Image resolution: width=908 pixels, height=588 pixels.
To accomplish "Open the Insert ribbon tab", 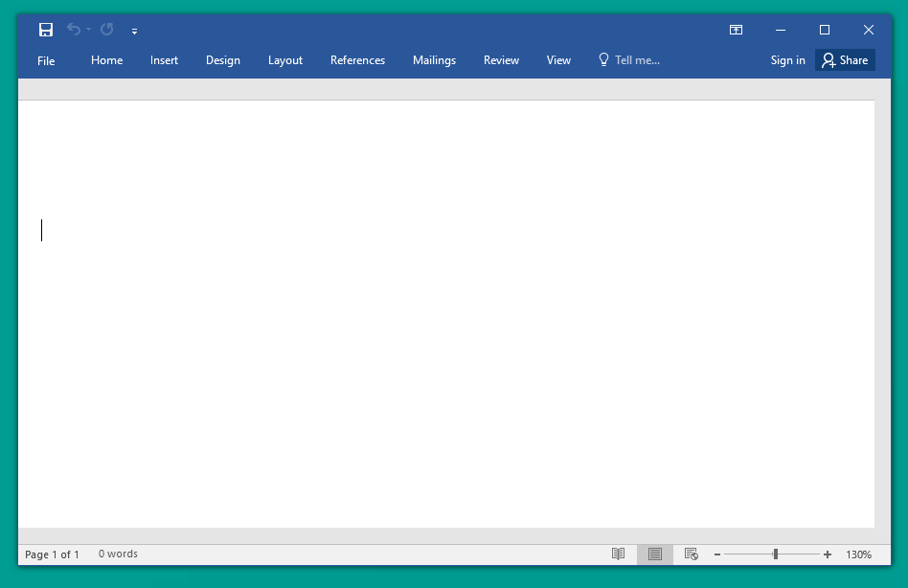I will point(164,60).
